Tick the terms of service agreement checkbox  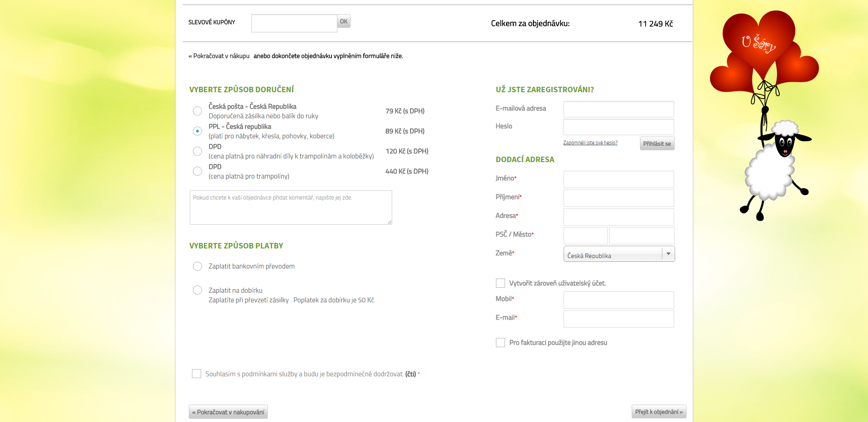pos(197,374)
